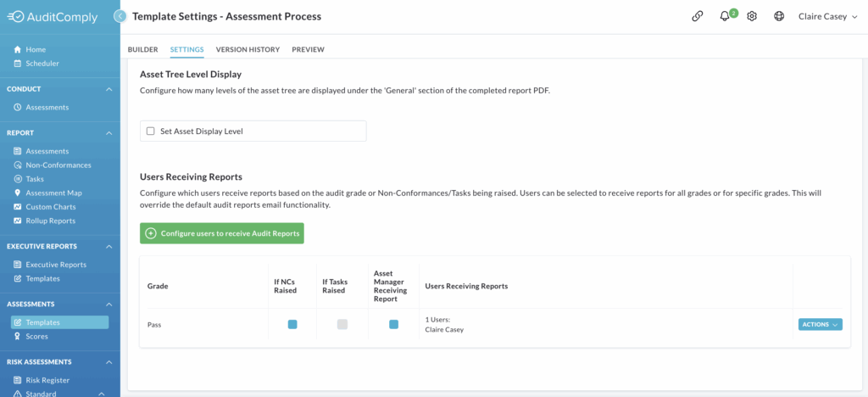Viewport: 868px width, 397px height.
Task: Collapse sidebar with round arrow button
Action: point(120,16)
